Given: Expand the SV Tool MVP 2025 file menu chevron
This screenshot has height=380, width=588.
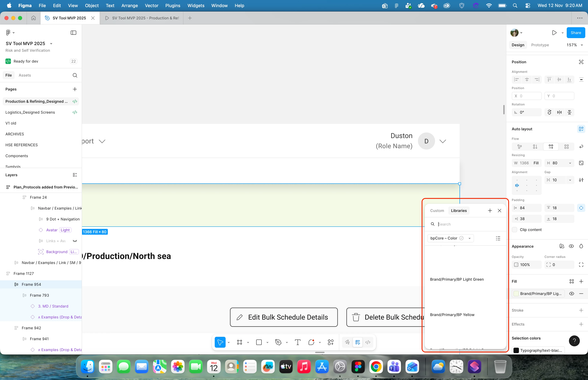Looking at the screenshot, I should click(51, 44).
